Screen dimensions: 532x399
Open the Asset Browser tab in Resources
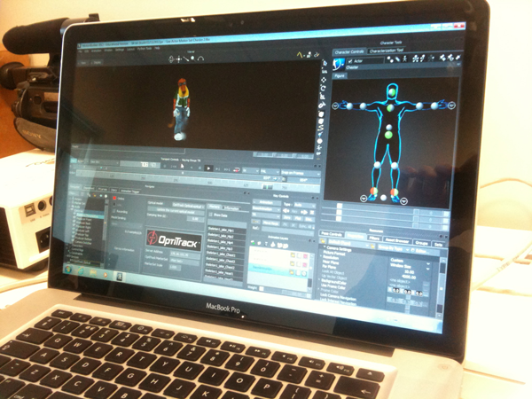pyautogui.click(x=397, y=240)
